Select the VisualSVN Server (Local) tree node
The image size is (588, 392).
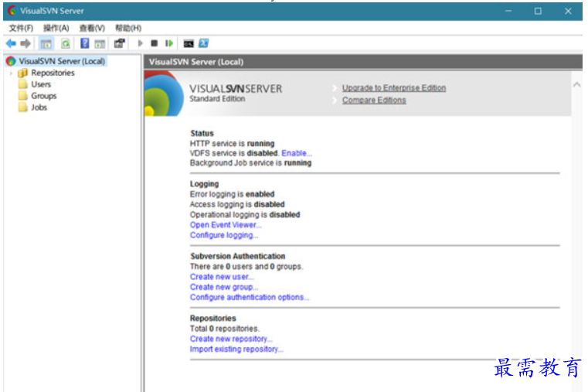[x=62, y=61]
